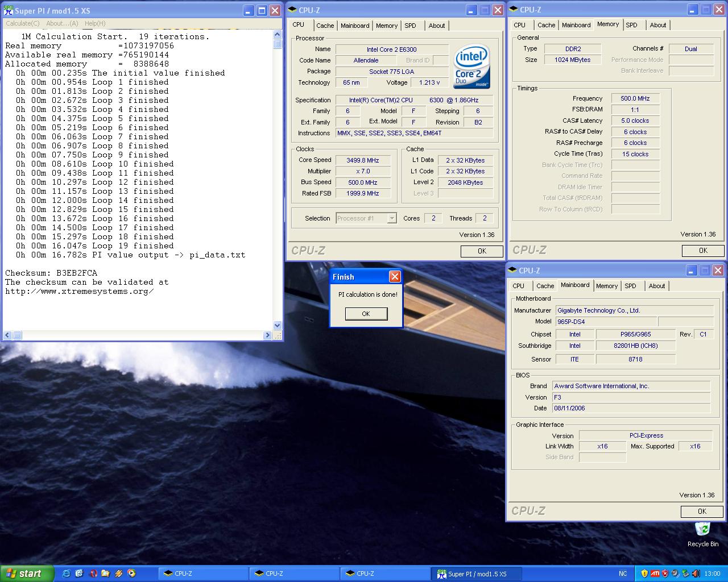Click the Core Speed value 3499.8 MHz
The width and height of the screenshot is (728, 582).
click(363, 160)
